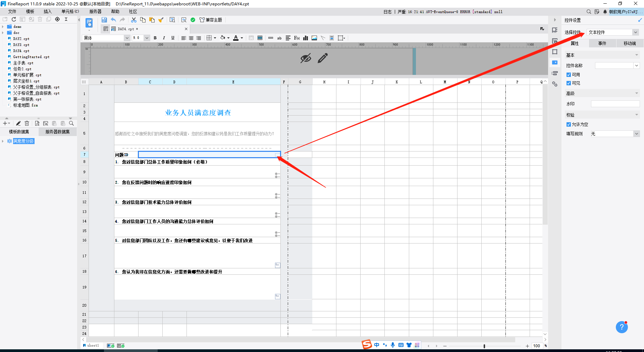Image resolution: width=644 pixels, height=352 pixels.
Task: Paste clipboard contents
Action: coord(152,20)
